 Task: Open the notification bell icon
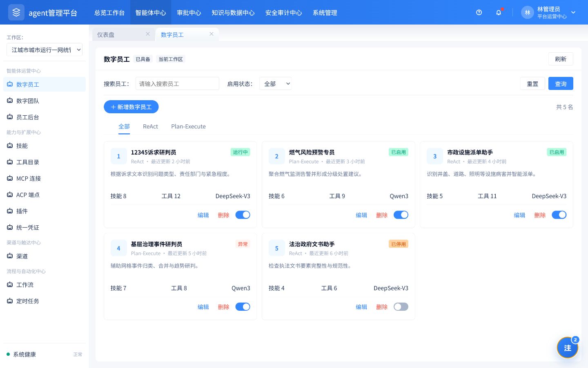pyautogui.click(x=499, y=13)
